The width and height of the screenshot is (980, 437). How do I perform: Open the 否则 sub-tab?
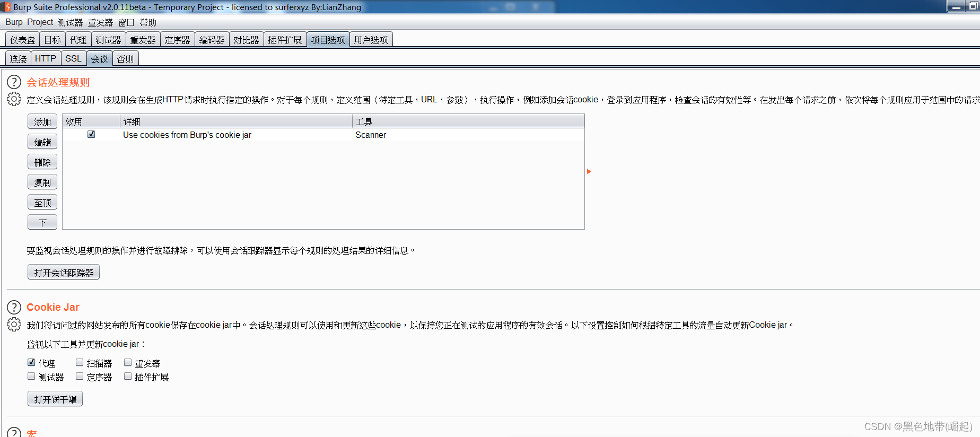click(125, 58)
